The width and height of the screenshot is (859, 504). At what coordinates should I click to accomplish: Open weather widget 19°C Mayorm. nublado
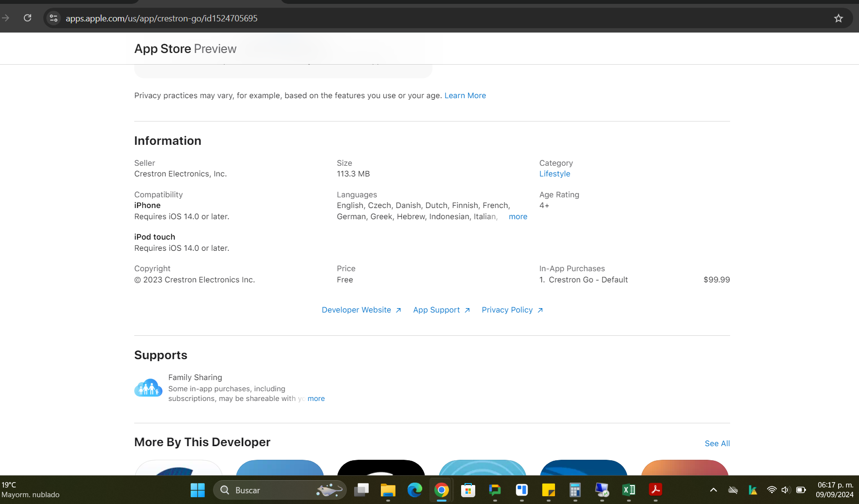(30, 490)
